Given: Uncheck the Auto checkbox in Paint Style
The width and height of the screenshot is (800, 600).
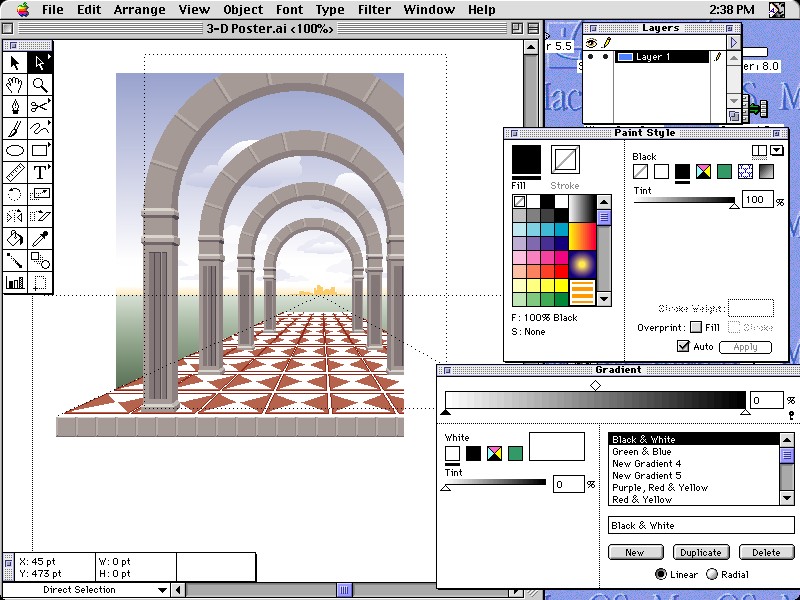Looking at the screenshot, I should [x=683, y=347].
